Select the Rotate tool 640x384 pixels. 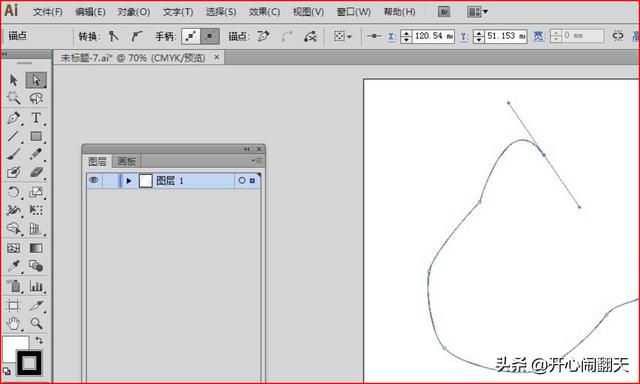[x=13, y=192]
